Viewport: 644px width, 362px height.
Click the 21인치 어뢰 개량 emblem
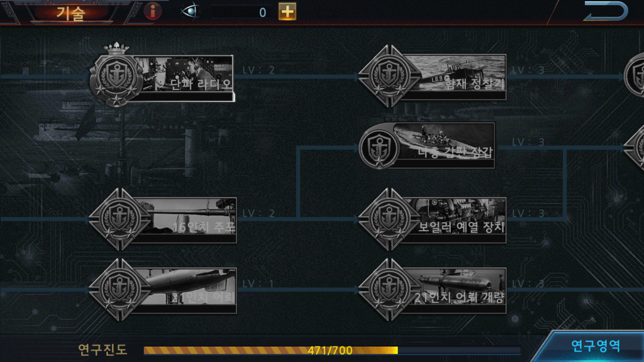pos(389,289)
